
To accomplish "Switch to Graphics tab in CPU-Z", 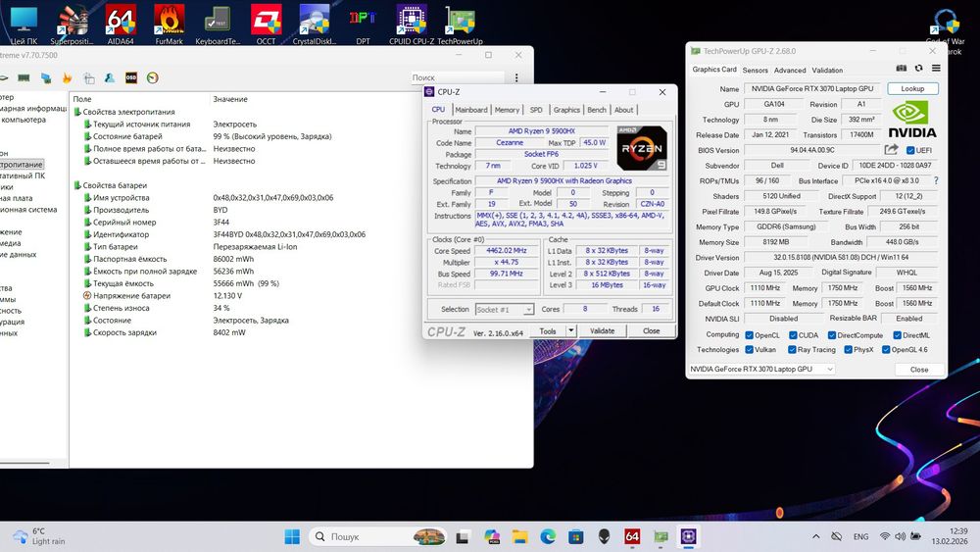I will click(x=566, y=110).
